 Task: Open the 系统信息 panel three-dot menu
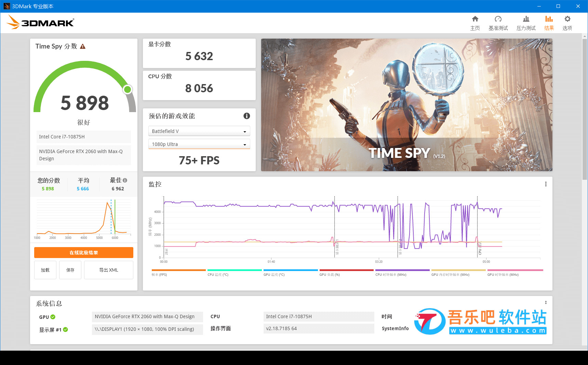coord(546,302)
